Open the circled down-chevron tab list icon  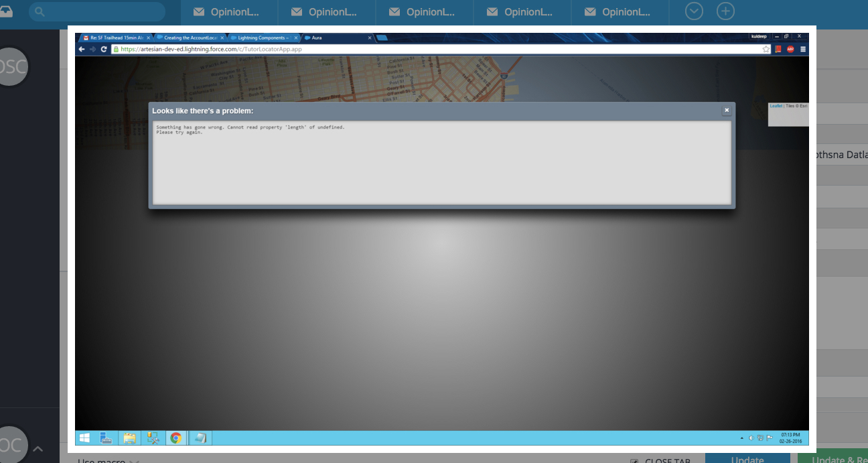pos(695,11)
